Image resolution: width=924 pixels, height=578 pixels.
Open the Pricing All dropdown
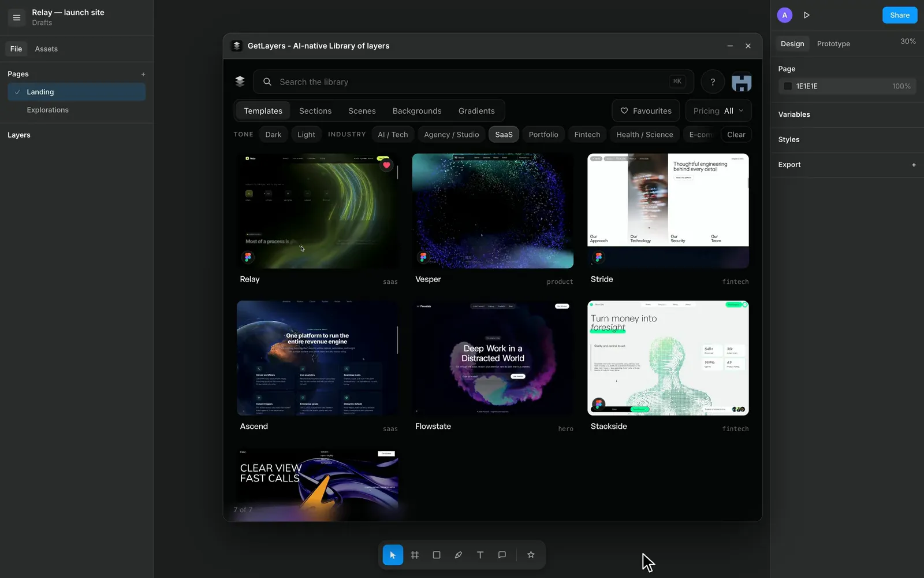(x=718, y=111)
